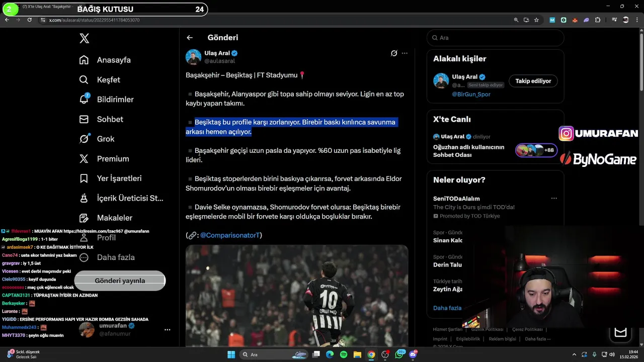The width and height of the screenshot is (644, 362).
Task: Click Grok explain icon on the post
Action: [394, 53]
